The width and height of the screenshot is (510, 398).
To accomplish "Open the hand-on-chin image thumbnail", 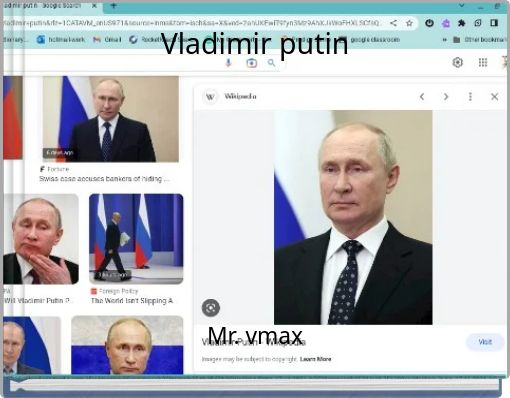I will coord(41,239).
